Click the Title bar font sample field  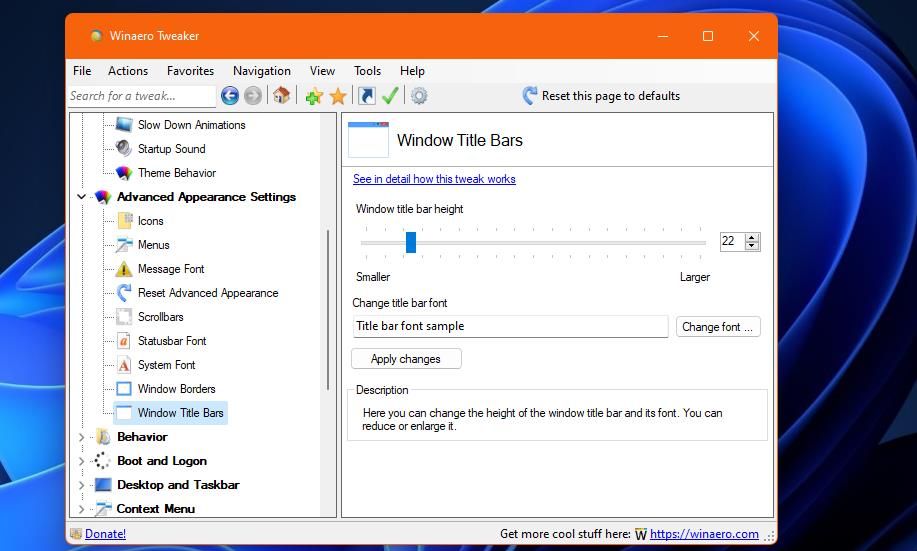point(510,326)
